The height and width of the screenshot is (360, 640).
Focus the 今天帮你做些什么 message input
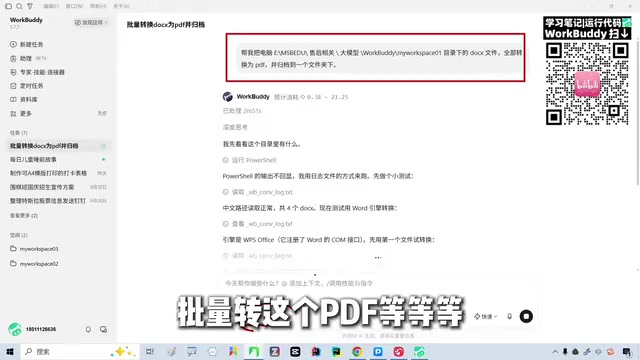pos(298,283)
